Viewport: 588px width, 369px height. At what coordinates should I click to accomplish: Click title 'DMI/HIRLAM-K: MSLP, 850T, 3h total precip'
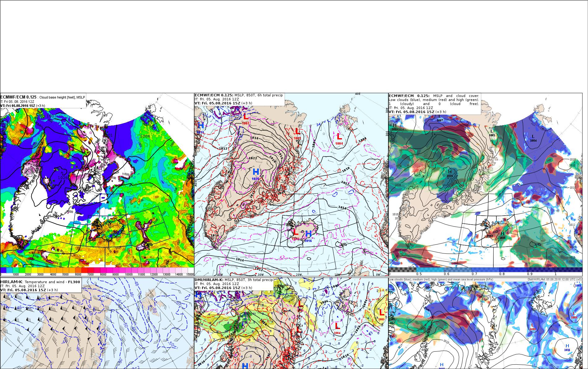click(x=234, y=280)
